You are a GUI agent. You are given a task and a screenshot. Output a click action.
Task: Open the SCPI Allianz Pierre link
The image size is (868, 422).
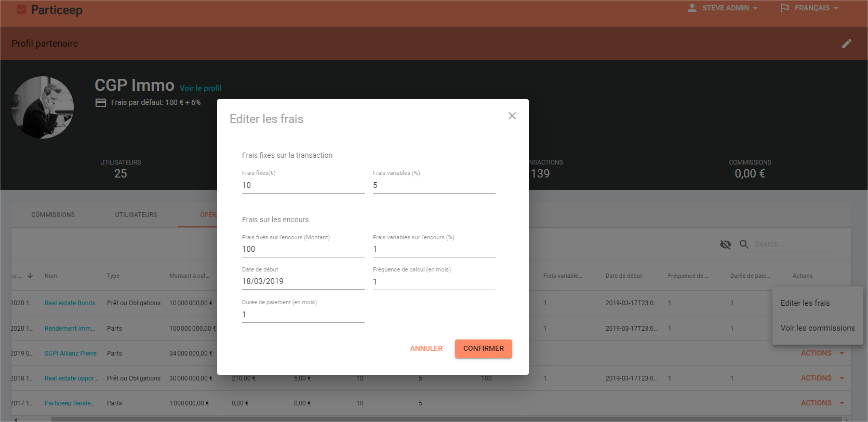(71, 353)
